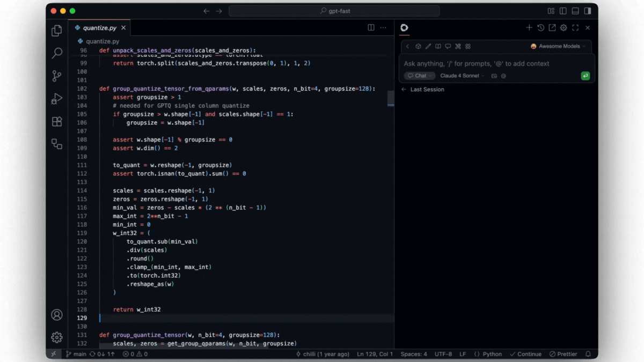
Task: Navigate forward with title bar arrow
Action: (219, 11)
